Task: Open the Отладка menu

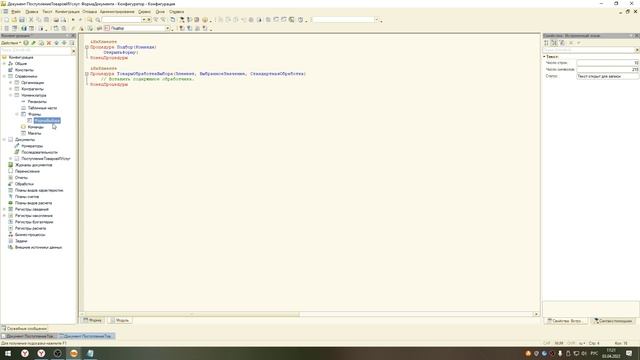Action: point(90,12)
